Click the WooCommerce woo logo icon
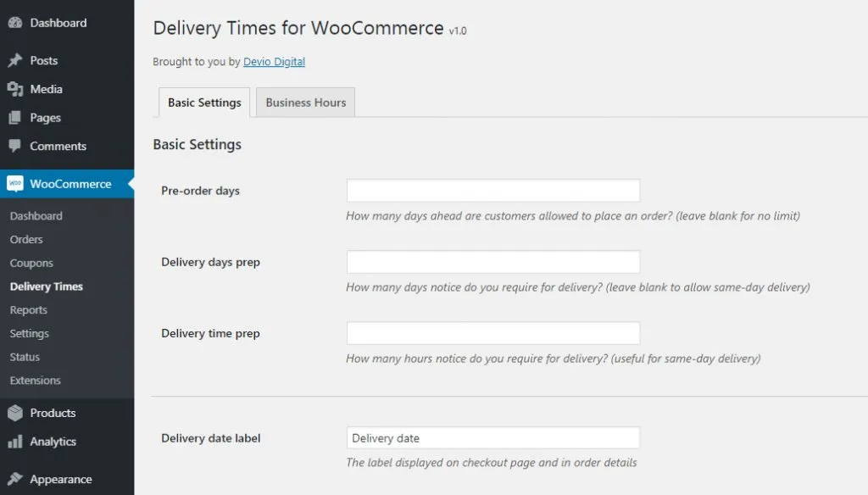 point(15,183)
